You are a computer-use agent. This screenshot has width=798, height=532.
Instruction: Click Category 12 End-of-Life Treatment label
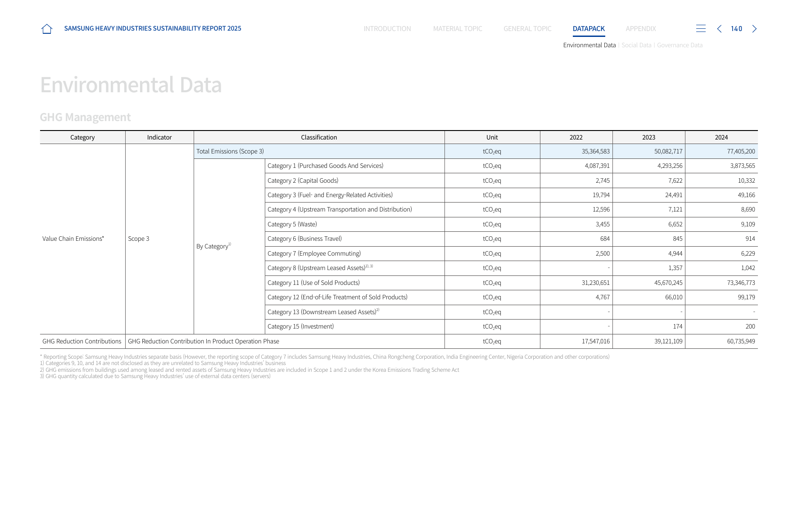337,297
